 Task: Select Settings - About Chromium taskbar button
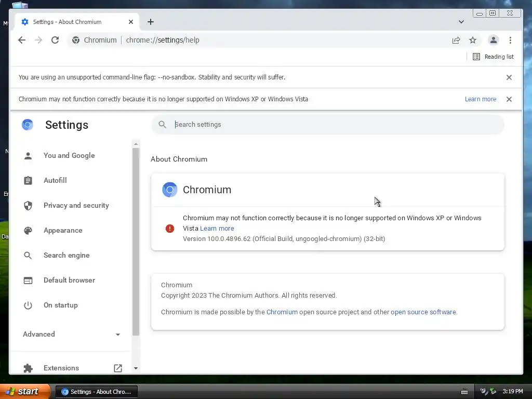[x=96, y=392]
